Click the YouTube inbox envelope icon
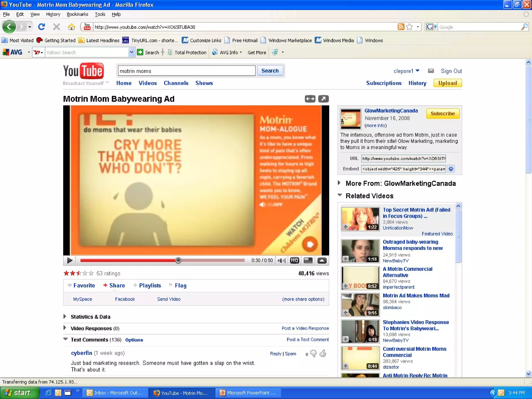The height and width of the screenshot is (399, 532). pos(431,71)
